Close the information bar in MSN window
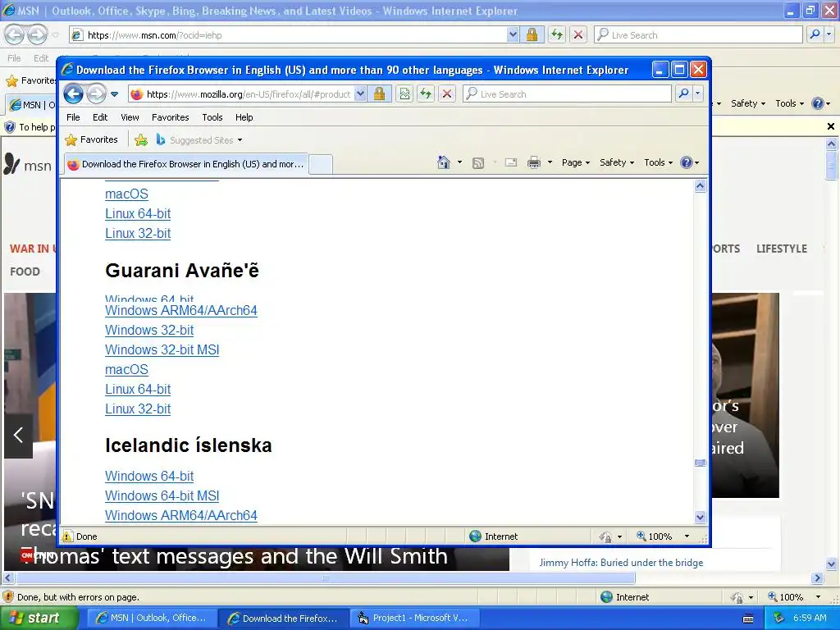The width and height of the screenshot is (840, 630). [830, 126]
